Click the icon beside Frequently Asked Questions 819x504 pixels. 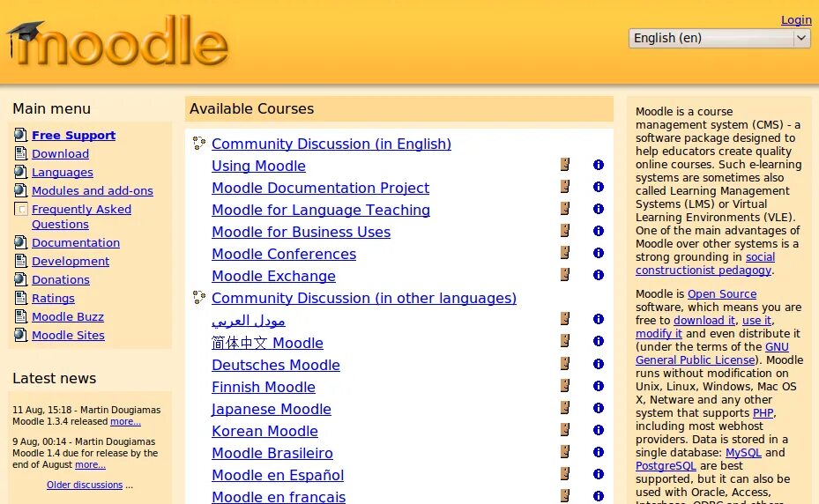[21, 210]
